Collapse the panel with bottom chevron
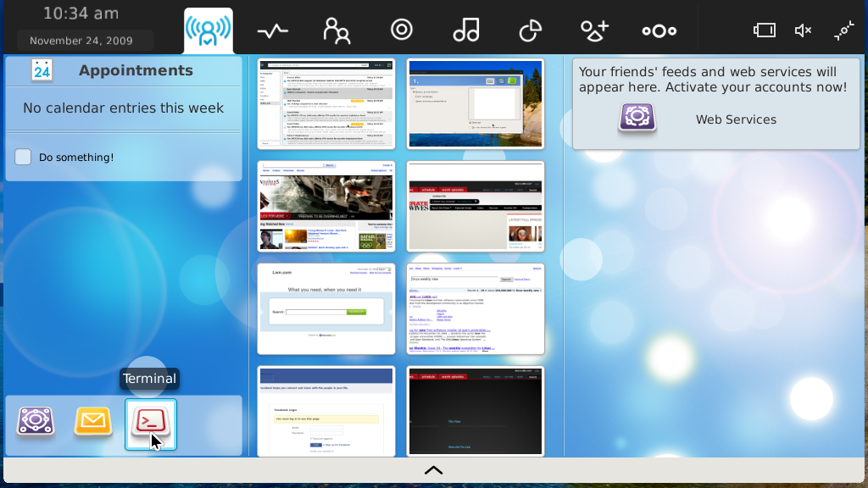Viewport: 868px width, 488px height. [433, 470]
